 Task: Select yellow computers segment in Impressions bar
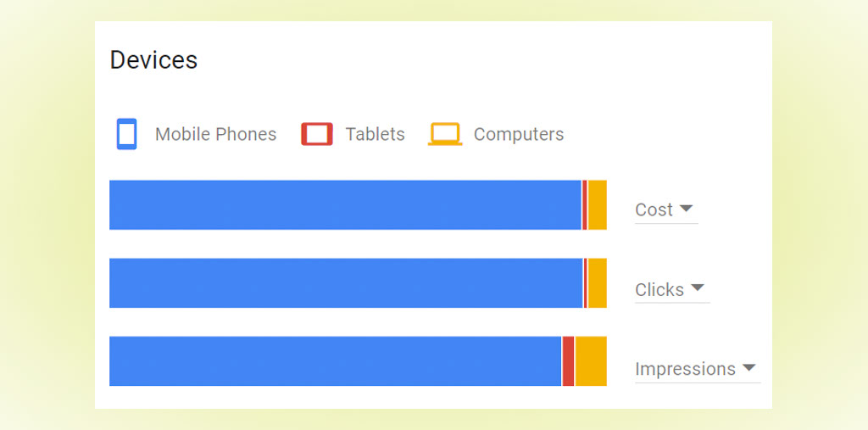(591, 361)
